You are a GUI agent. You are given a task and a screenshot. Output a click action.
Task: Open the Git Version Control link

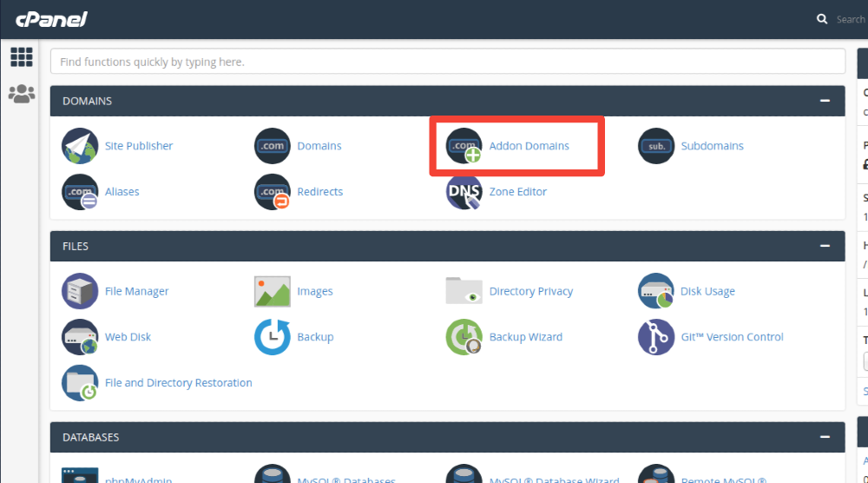click(x=732, y=337)
